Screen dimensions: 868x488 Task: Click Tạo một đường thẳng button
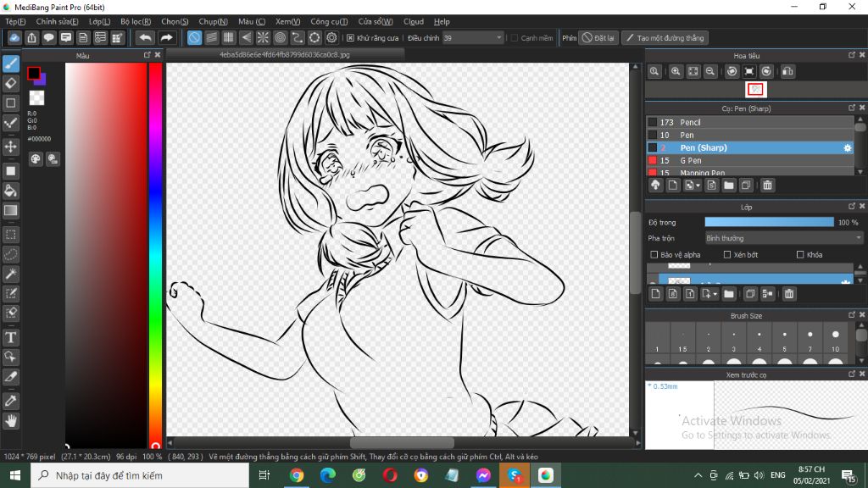(665, 37)
